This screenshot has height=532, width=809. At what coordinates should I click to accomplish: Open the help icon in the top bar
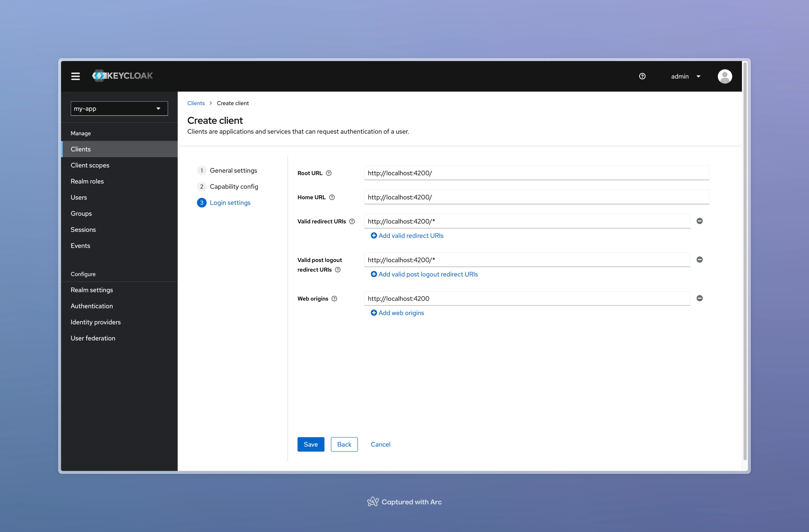pos(642,76)
